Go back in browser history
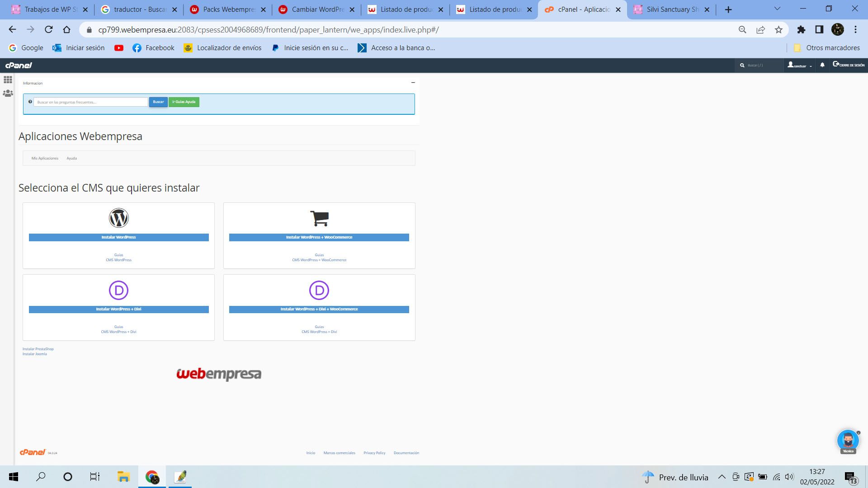The height and width of the screenshot is (488, 868). tap(12, 29)
